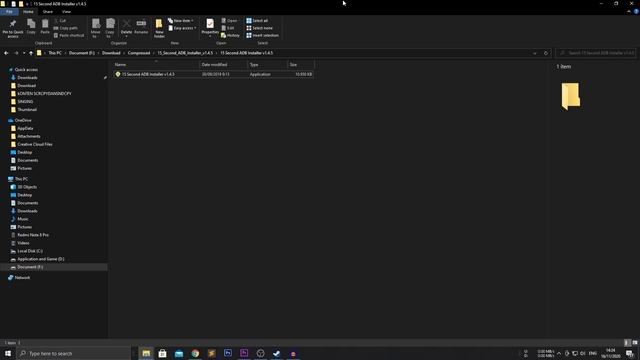Open Redmi Note 8 Pro device
The height and width of the screenshot is (360, 640).
[x=33, y=235]
